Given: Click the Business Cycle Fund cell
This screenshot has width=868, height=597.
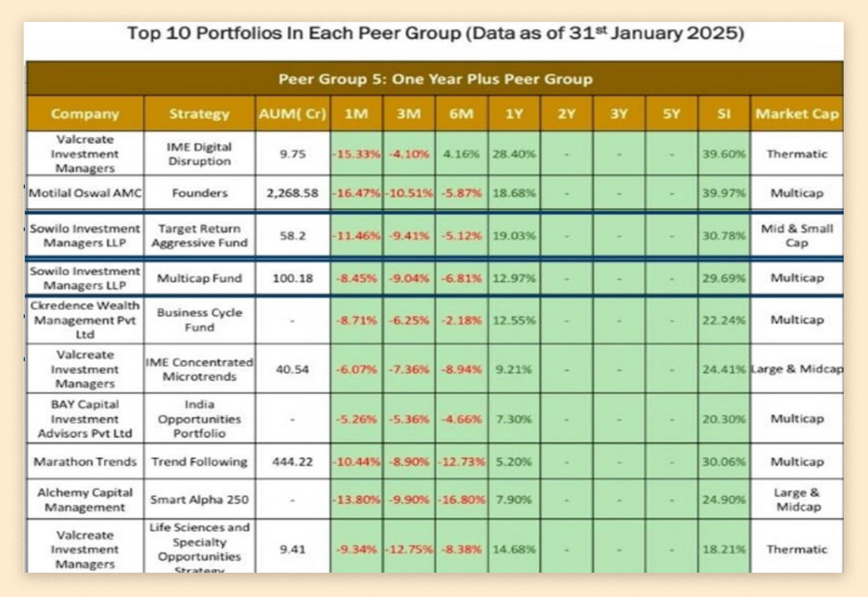Looking at the screenshot, I should [199, 320].
